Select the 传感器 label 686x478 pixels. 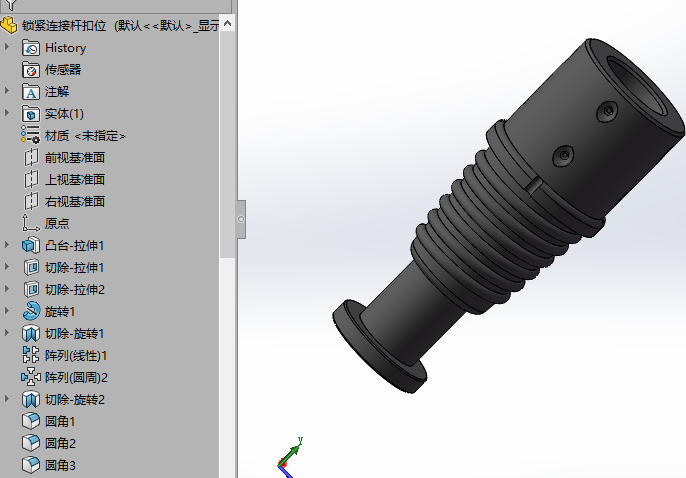(x=63, y=70)
